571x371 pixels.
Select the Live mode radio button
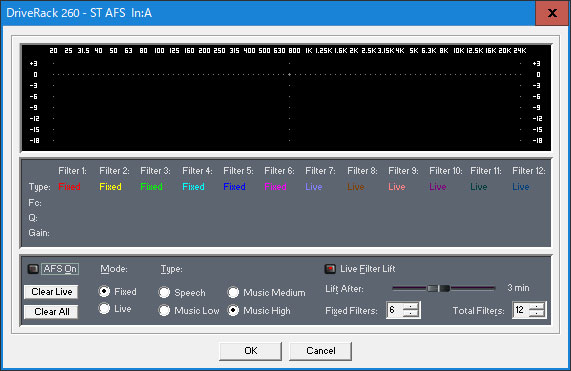105,309
